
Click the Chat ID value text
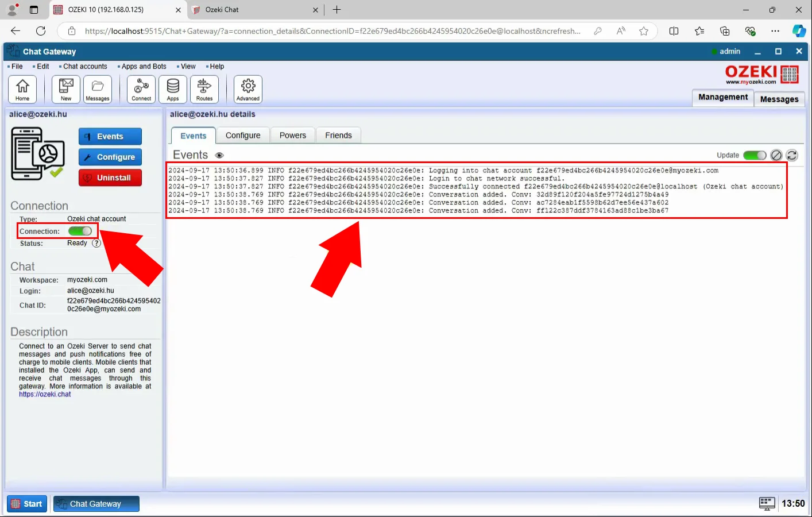click(114, 305)
